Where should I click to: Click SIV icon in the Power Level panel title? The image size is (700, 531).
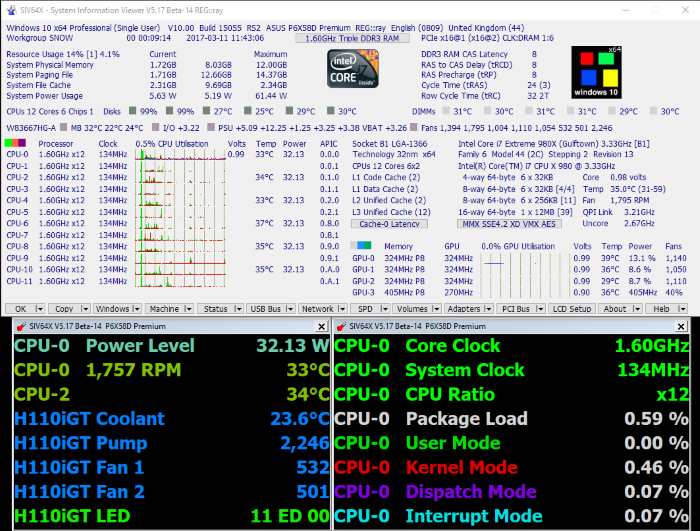pos(21,326)
